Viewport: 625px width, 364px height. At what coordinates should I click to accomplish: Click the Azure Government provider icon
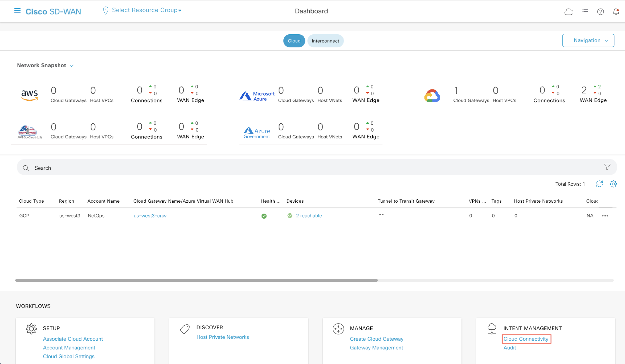click(256, 131)
